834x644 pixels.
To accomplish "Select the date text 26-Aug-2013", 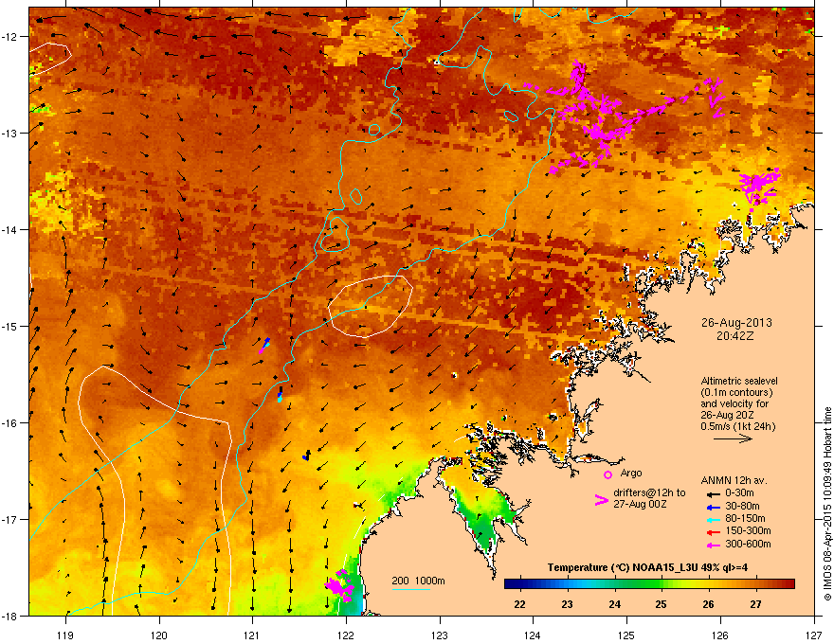I will point(736,323).
